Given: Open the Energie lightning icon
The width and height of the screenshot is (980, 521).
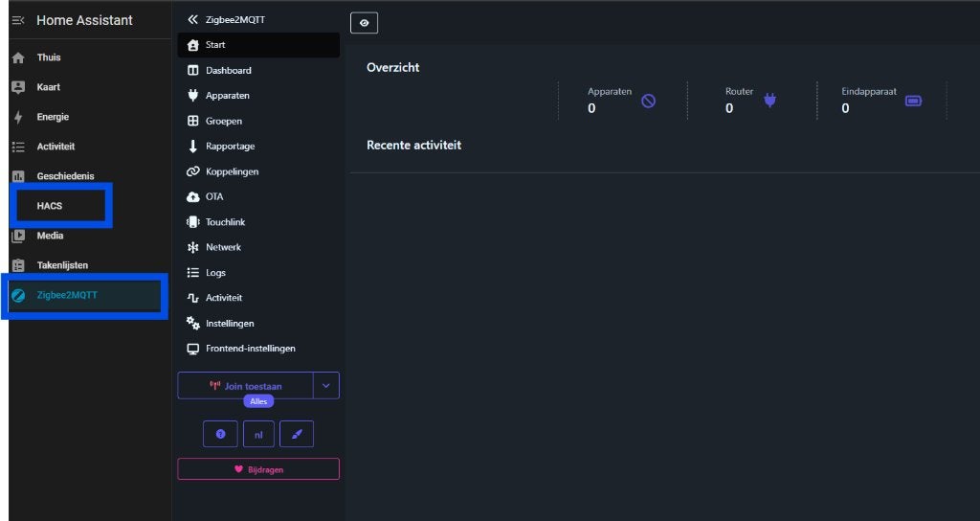Looking at the screenshot, I should 18,117.
